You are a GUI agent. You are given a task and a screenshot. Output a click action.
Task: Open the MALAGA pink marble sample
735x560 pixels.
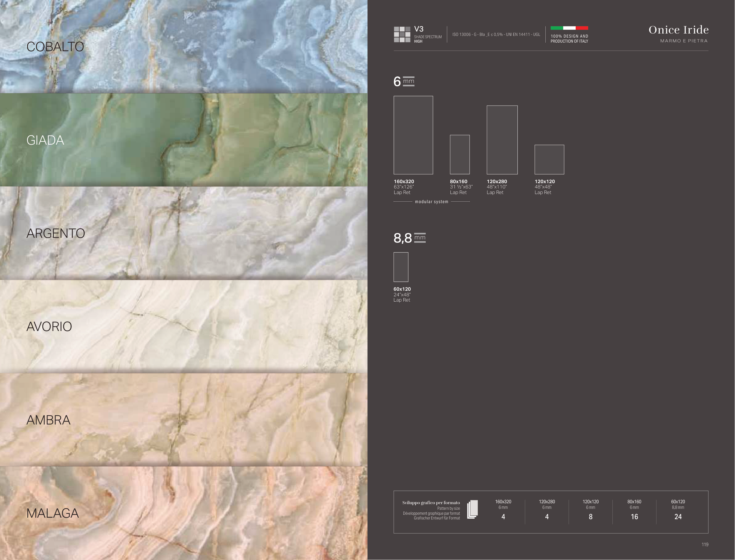click(183, 513)
